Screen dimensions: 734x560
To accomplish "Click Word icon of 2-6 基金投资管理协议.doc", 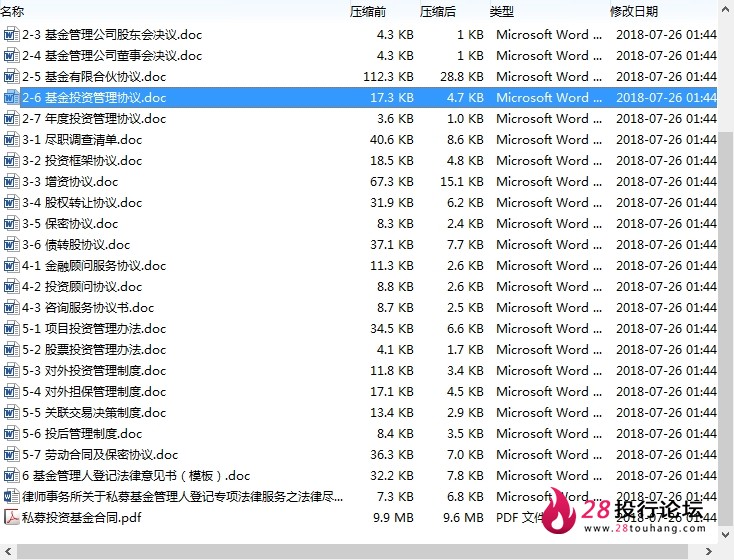I will pyautogui.click(x=11, y=97).
